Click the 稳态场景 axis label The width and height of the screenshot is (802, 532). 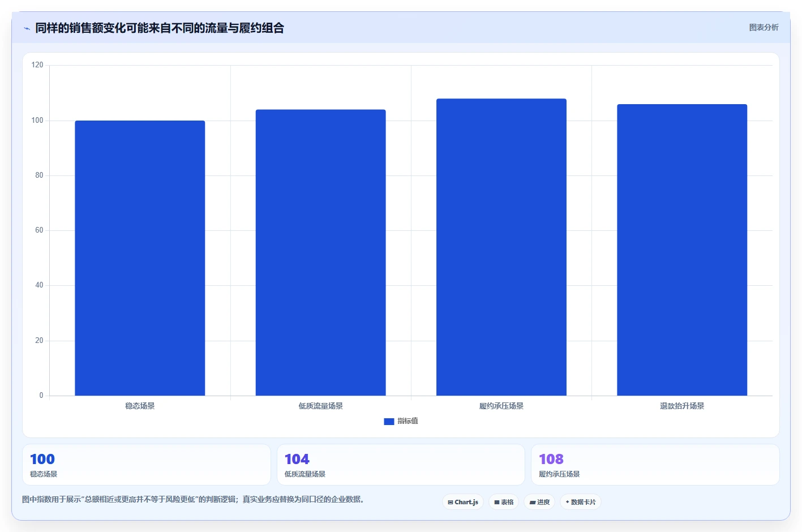(x=140, y=406)
